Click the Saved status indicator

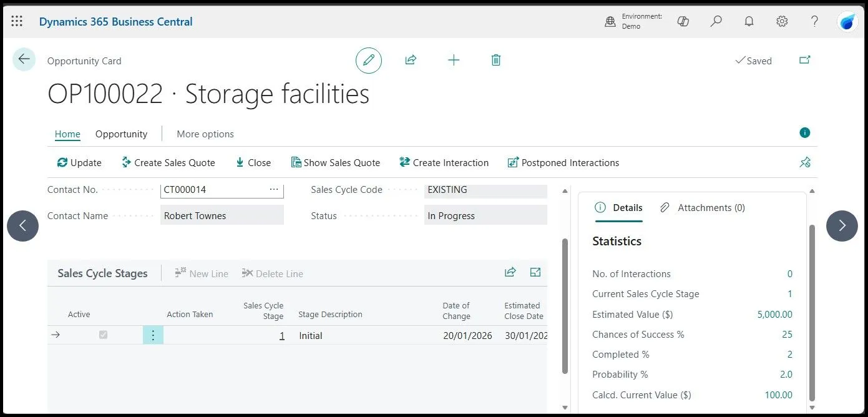tap(753, 61)
